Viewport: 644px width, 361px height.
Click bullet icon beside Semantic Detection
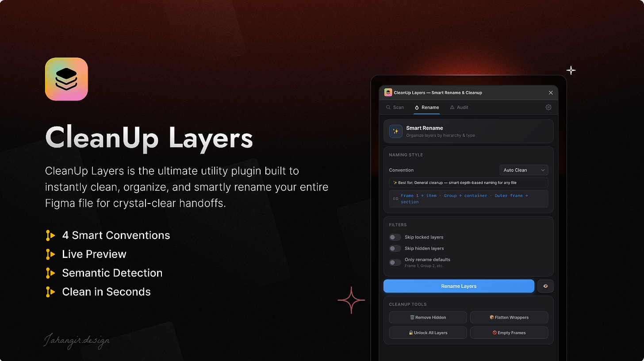click(50, 273)
